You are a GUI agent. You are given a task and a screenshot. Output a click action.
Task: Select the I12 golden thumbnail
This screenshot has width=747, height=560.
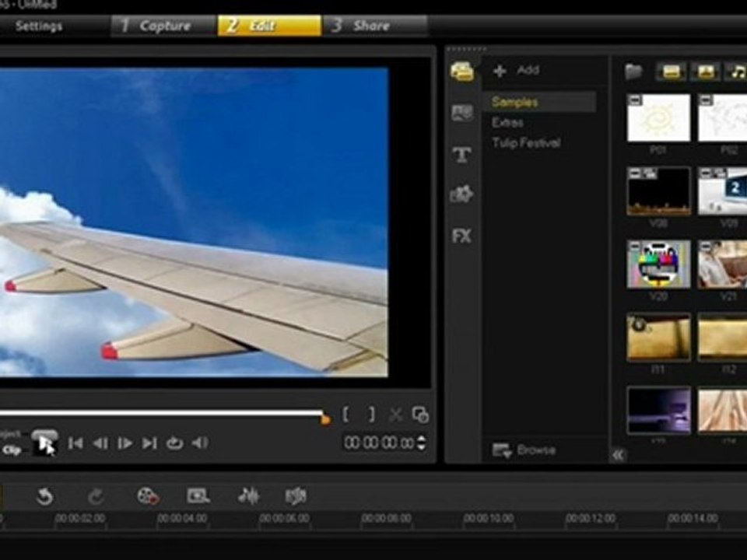pos(722,337)
